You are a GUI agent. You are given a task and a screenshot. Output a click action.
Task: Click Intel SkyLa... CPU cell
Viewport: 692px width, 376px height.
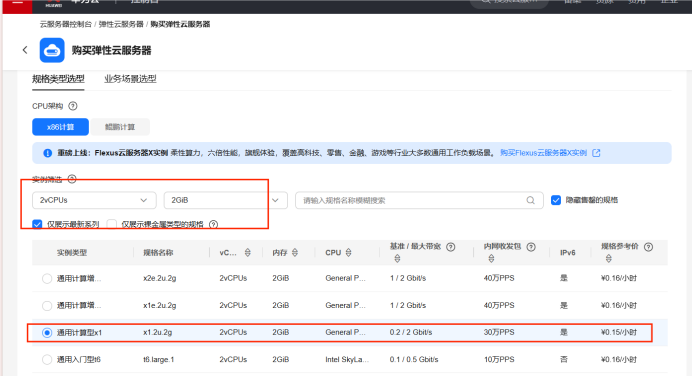click(x=347, y=360)
